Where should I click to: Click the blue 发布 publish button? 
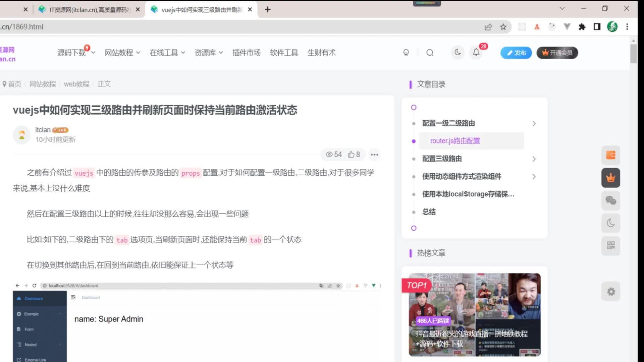pos(516,53)
